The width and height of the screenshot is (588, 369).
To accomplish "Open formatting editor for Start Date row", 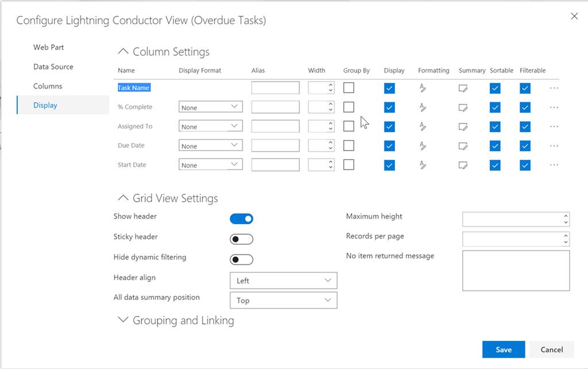I will pos(423,165).
